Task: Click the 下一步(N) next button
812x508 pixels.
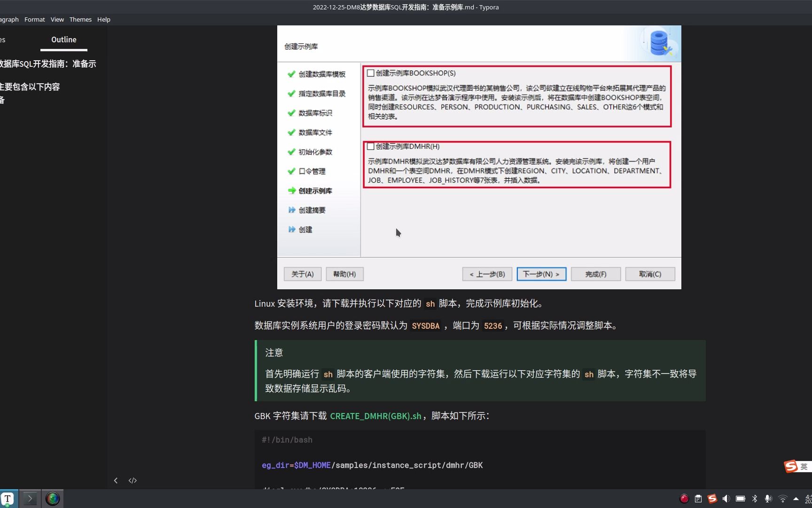Action: click(541, 274)
